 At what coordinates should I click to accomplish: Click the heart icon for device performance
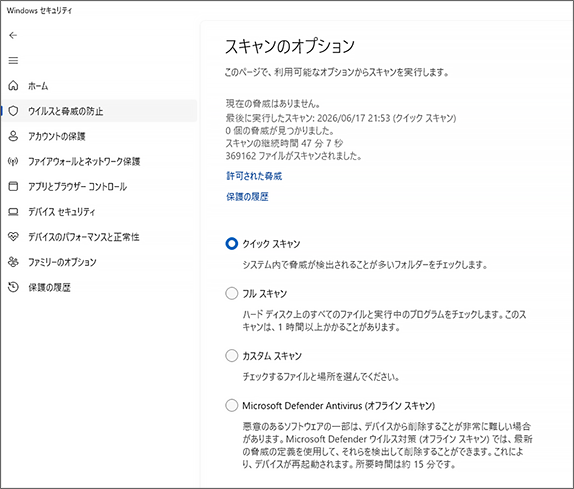click(x=13, y=237)
